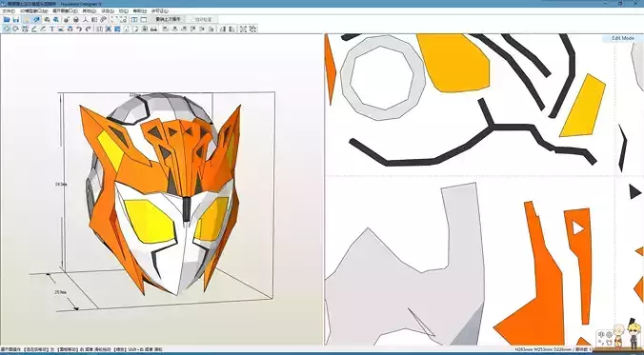Image resolution: width=644 pixels, height=355 pixels.
Task: Click the open-folder icon in toolbar
Action: (7, 19)
